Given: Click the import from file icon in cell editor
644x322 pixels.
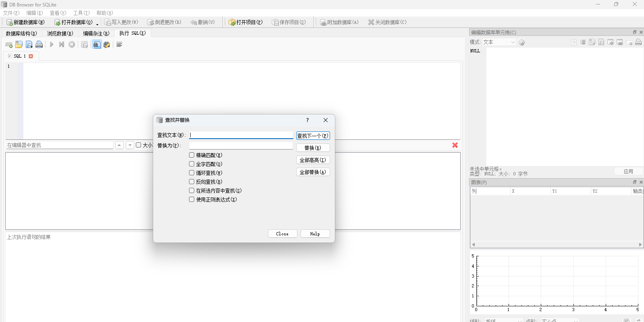Looking at the screenshot, I should click(592, 42).
